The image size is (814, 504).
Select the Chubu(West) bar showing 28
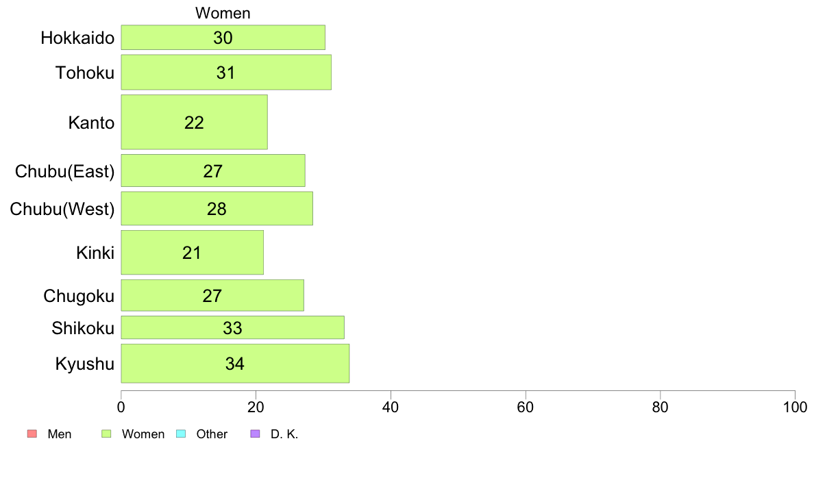217,209
